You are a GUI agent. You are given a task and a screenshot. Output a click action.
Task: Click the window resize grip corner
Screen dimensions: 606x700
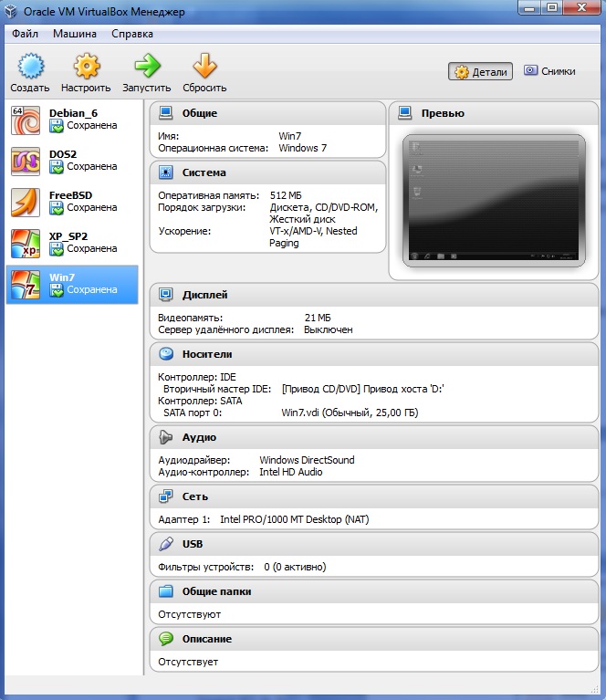(x=594, y=689)
